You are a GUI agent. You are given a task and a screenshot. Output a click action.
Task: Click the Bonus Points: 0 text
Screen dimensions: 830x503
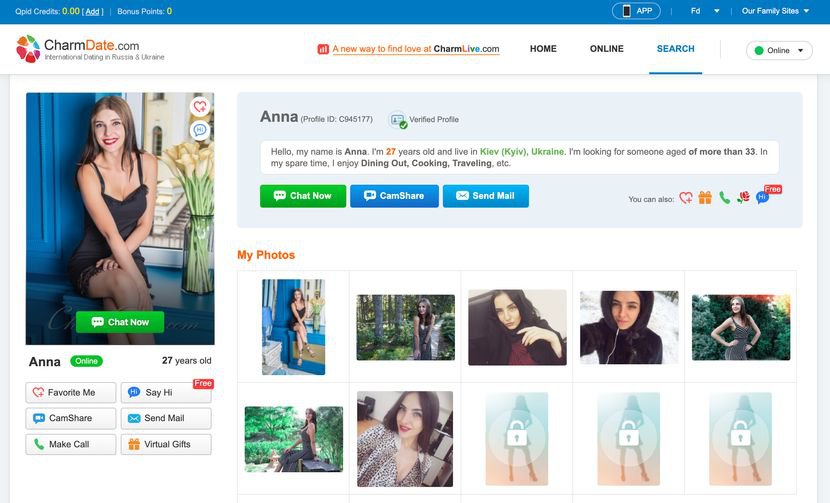tap(145, 11)
